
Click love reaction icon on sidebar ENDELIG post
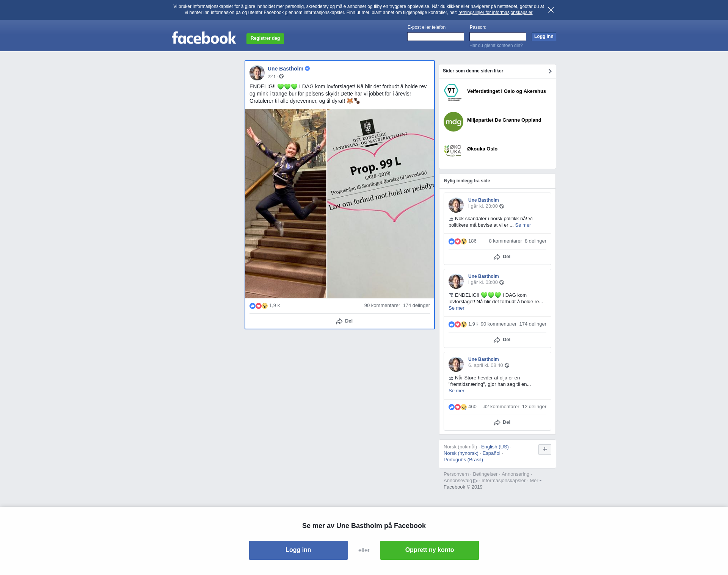458,324
